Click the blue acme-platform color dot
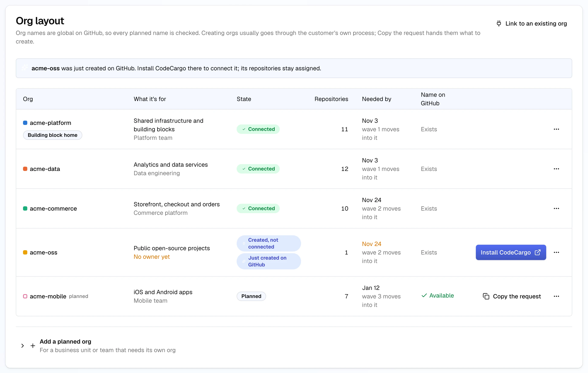 25,123
